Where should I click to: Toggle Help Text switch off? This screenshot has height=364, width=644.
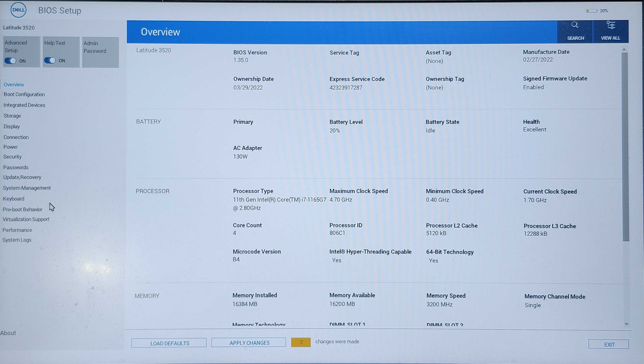50,61
